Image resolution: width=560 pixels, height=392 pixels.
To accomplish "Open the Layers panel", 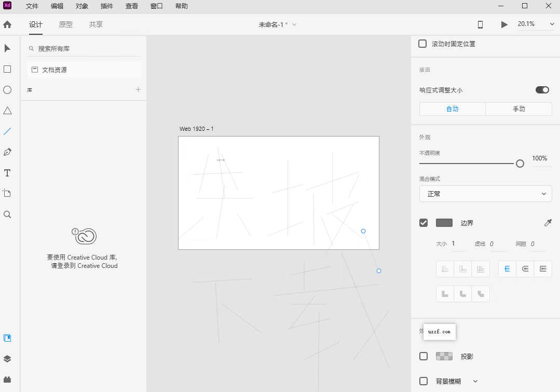I will (7, 358).
